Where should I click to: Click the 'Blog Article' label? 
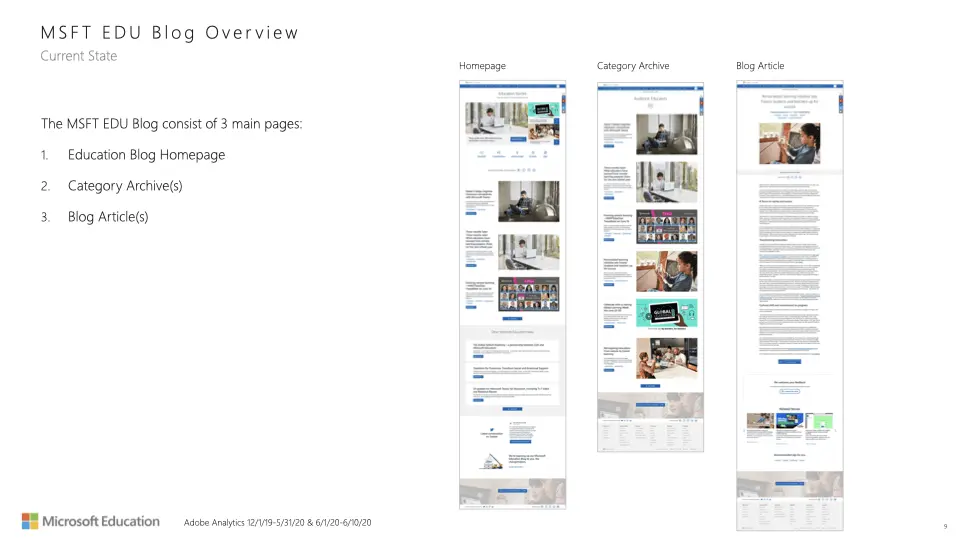point(760,66)
